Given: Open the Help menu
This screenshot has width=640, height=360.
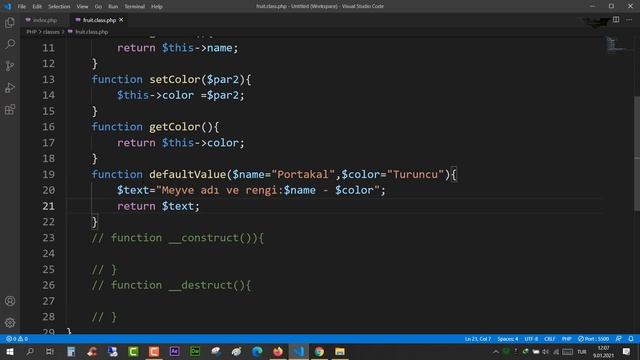Looking at the screenshot, I should coord(157,6).
